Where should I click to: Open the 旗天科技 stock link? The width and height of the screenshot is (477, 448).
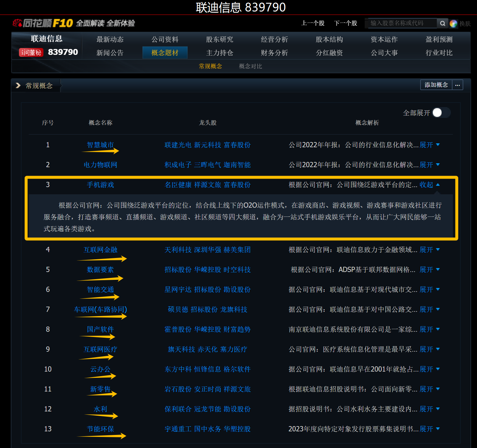pyautogui.click(x=182, y=349)
